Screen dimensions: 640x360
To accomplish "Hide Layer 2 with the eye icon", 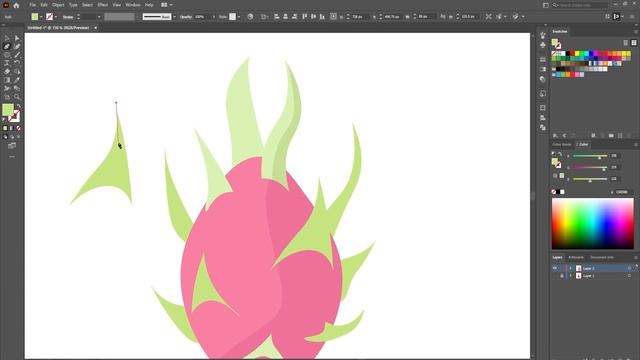I will [x=555, y=268].
